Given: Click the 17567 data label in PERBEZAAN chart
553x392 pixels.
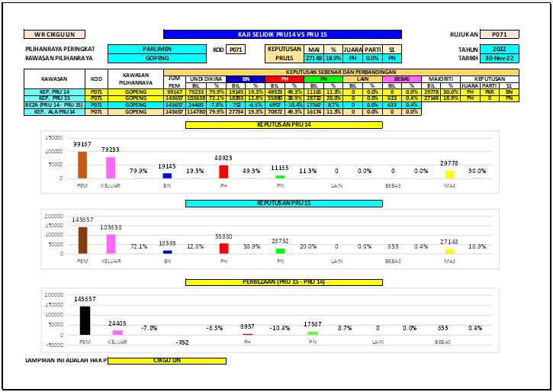Looking at the screenshot, I should click(313, 324).
